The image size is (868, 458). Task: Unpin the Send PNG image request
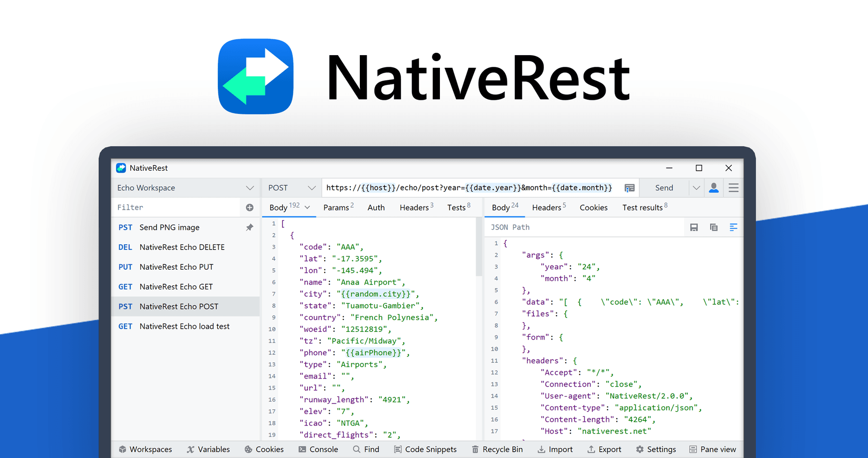pos(250,227)
